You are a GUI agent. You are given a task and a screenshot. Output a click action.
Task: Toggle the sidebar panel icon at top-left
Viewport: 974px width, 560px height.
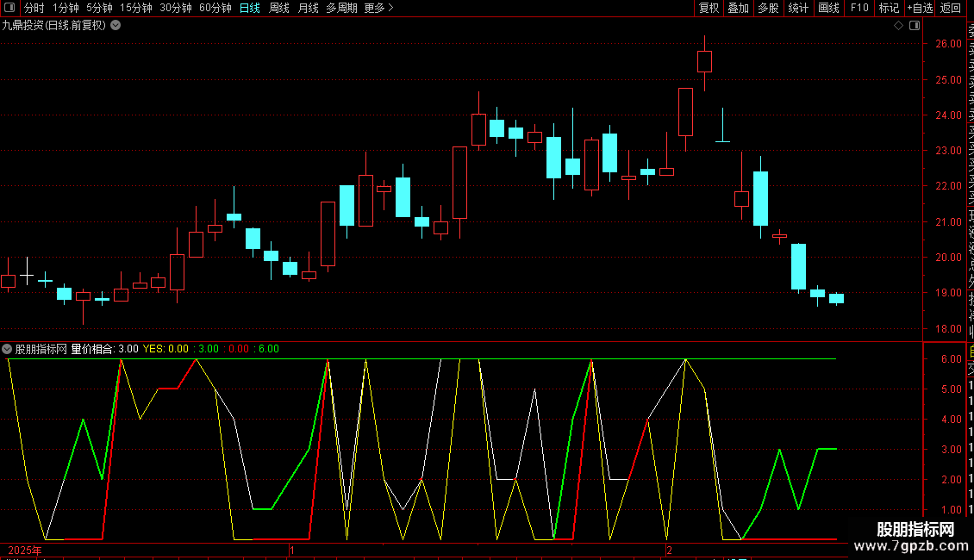[9, 8]
